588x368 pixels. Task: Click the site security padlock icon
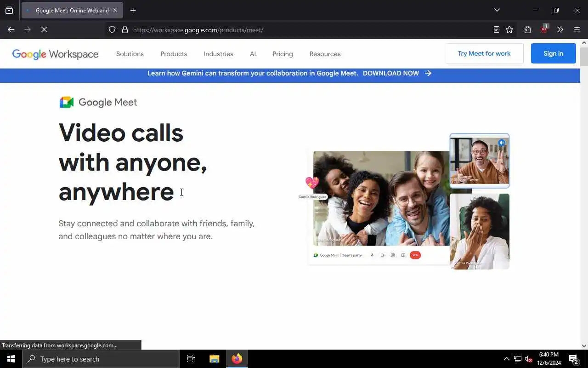click(x=124, y=30)
